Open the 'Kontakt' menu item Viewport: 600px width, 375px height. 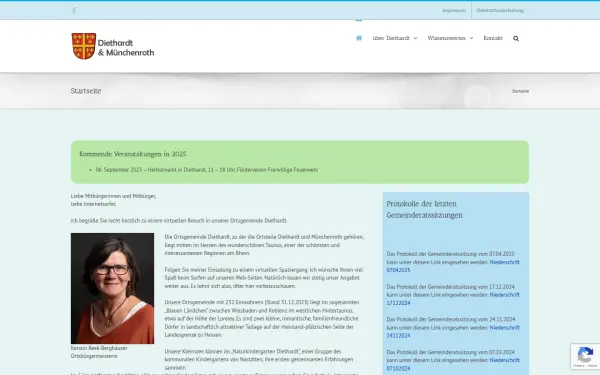pyautogui.click(x=493, y=38)
